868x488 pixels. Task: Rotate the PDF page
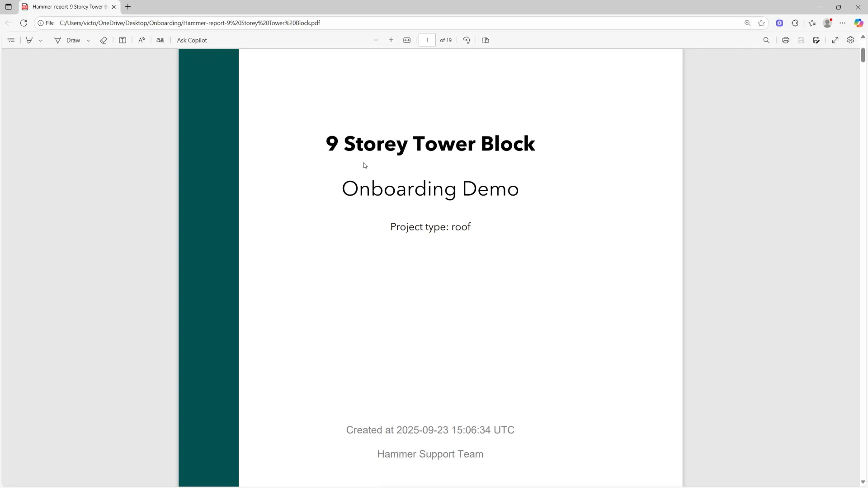point(467,40)
